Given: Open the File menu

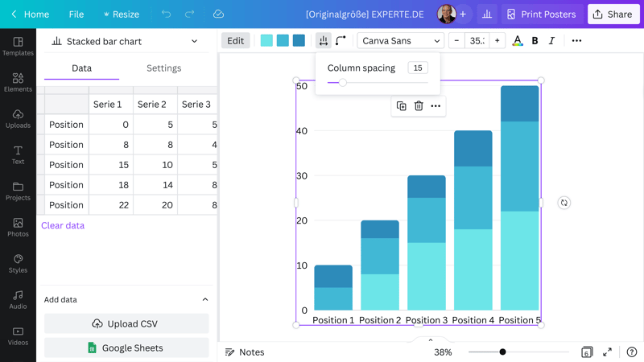Looking at the screenshot, I should click(x=76, y=14).
